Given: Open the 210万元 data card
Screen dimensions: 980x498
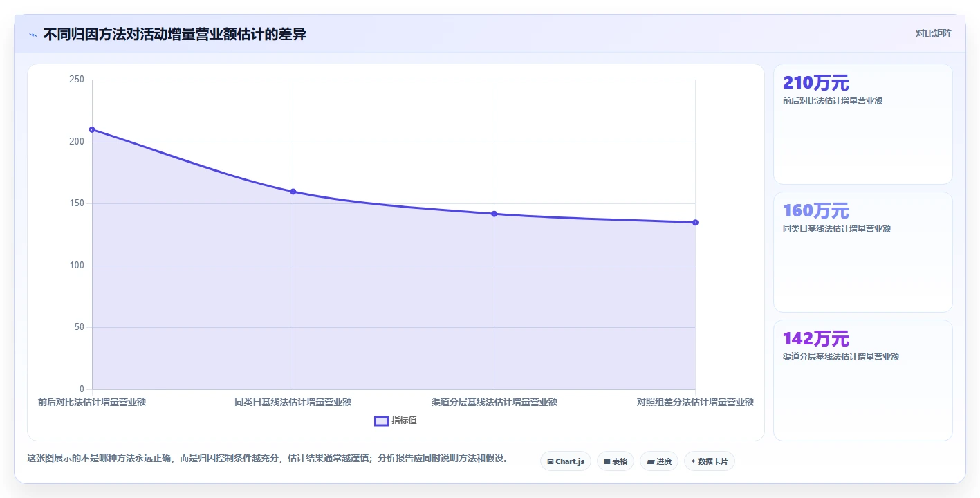Looking at the screenshot, I should point(862,124).
